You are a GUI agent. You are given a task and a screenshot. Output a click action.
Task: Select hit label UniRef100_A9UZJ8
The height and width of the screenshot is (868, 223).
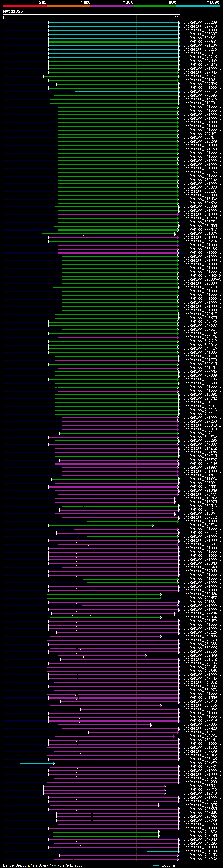[x=200, y=287]
